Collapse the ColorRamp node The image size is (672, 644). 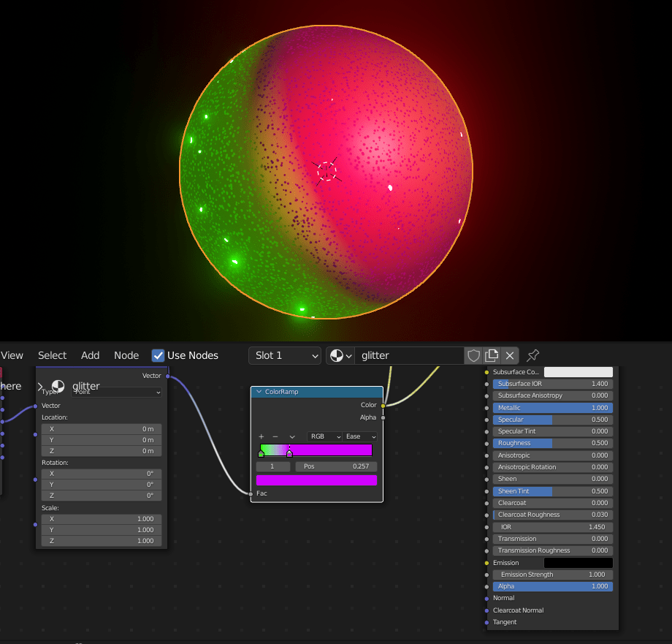259,392
